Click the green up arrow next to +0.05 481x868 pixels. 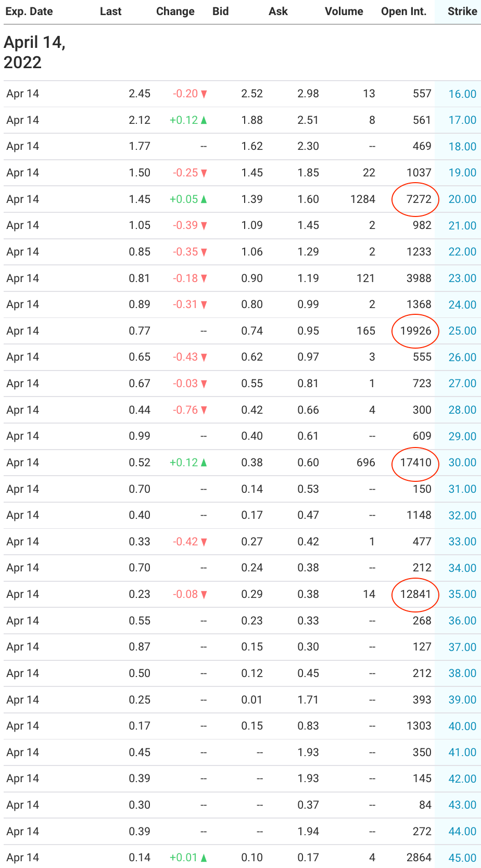204,199
